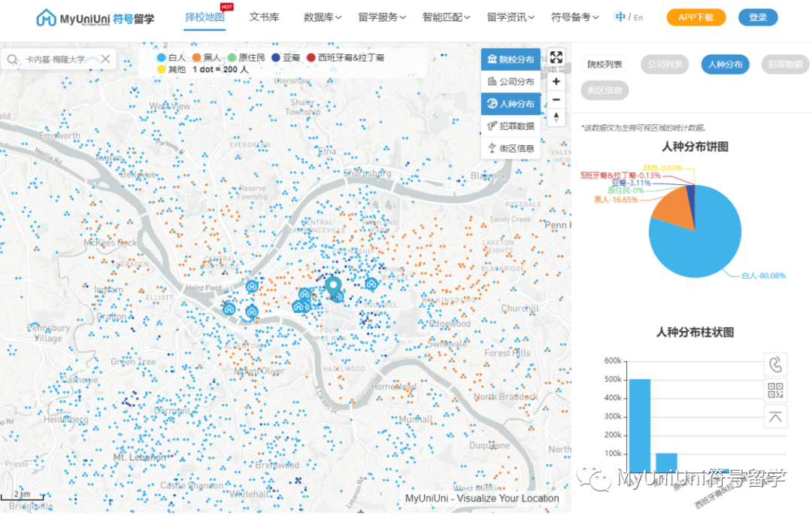Toggle 其他 yellow legend entry
This screenshot has height=516, width=812.
(x=171, y=69)
